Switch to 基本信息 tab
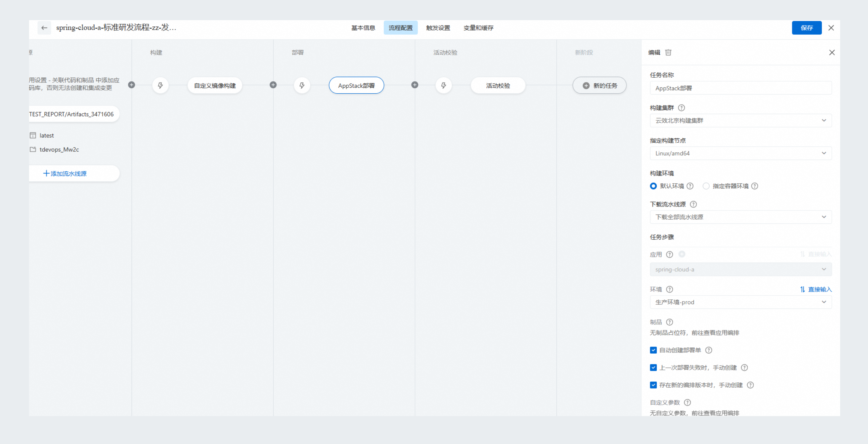This screenshot has height=444, width=868. click(x=363, y=28)
